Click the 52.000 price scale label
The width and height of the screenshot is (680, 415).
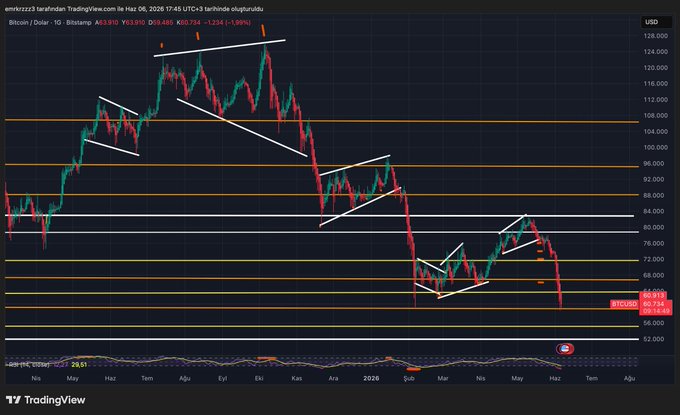pyautogui.click(x=656, y=339)
